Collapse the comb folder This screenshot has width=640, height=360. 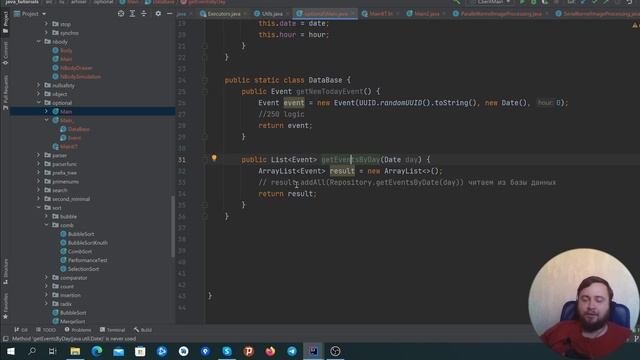pos(46,225)
